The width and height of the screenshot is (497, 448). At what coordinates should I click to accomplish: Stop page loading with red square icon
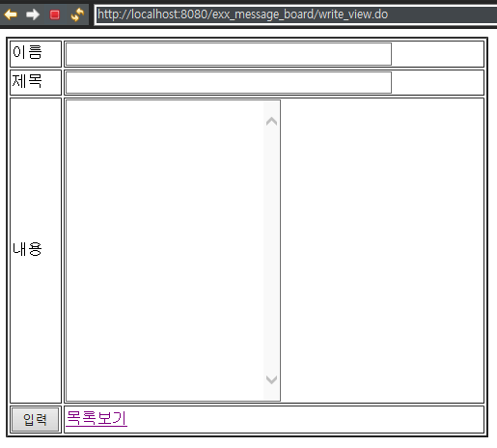click(55, 14)
